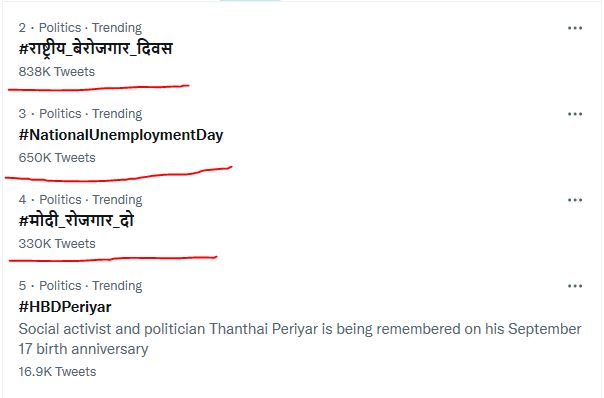Open the #HBDPeriyar hashtag

pos(65,307)
